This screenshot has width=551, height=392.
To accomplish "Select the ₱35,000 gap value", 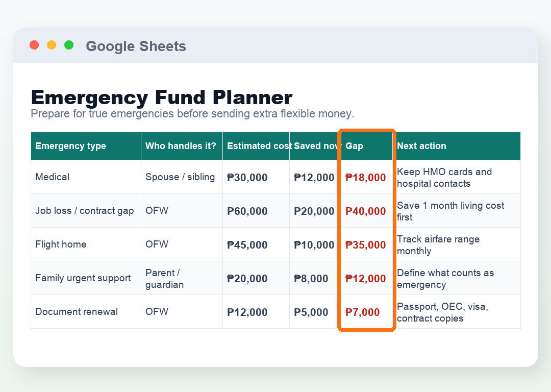I will 365,244.
